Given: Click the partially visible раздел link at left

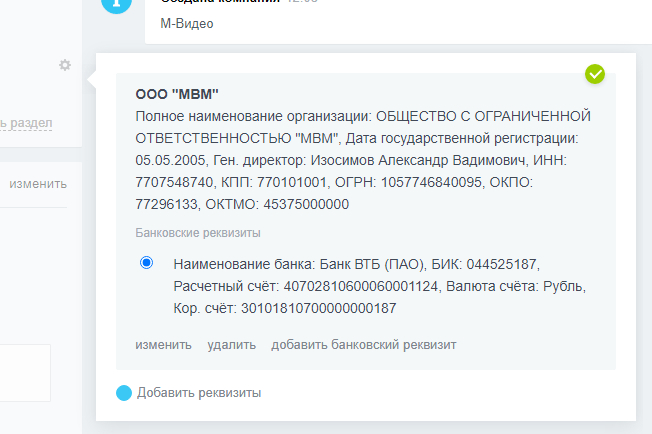Looking at the screenshot, I should point(26,123).
